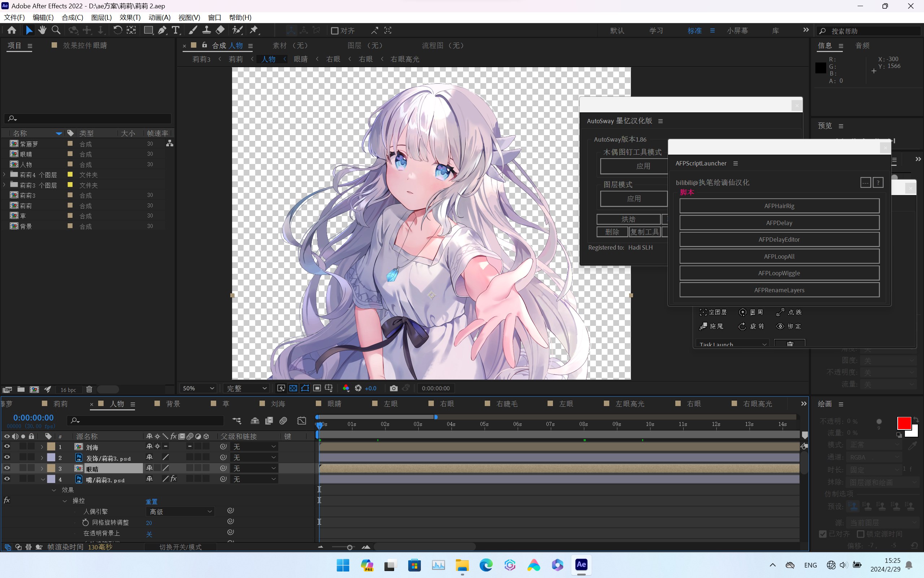Image resolution: width=924 pixels, height=578 pixels.
Task: Launch the AFPHairRig script
Action: coord(779,206)
